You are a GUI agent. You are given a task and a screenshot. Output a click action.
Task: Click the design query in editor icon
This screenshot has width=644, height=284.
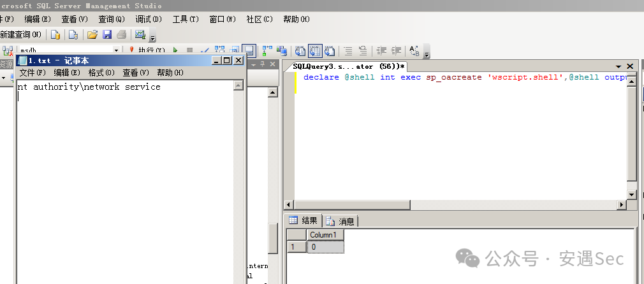pyautogui.click(x=235, y=50)
